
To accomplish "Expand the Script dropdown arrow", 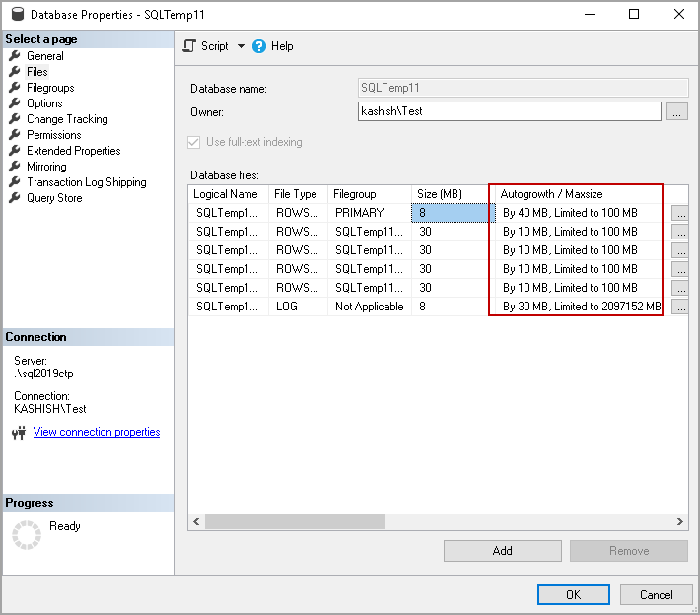I will (x=241, y=46).
